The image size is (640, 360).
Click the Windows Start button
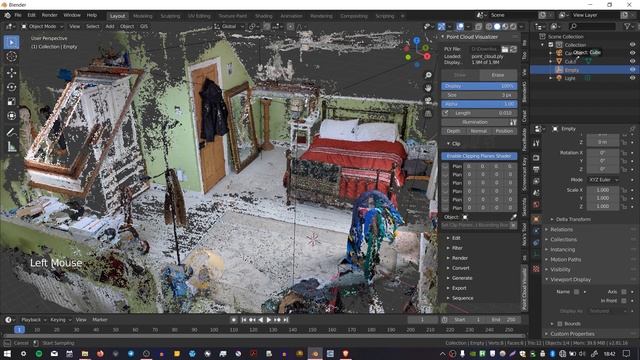tap(7, 353)
